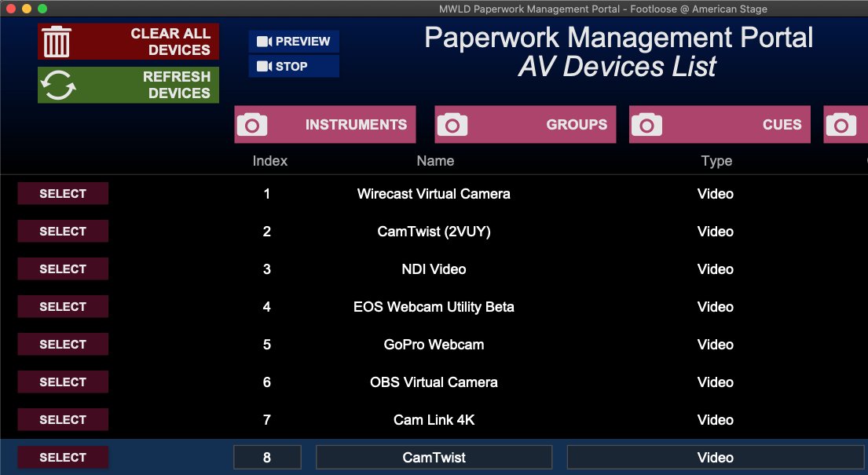The image size is (868, 475).
Task: Click the CamTwist name field
Action: (x=434, y=457)
